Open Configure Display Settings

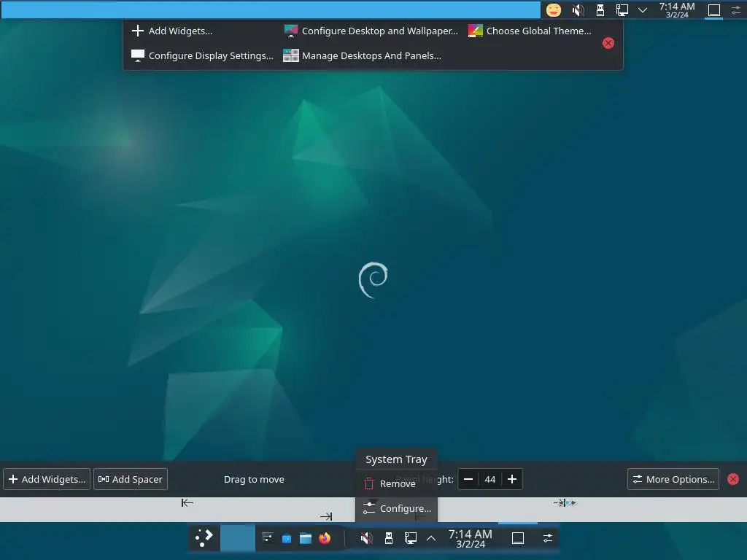click(x=202, y=55)
